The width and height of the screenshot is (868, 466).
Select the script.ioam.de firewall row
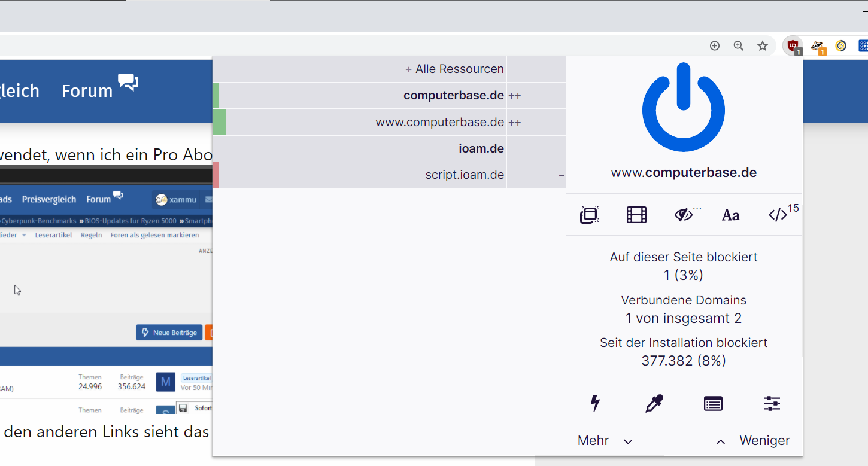359,175
